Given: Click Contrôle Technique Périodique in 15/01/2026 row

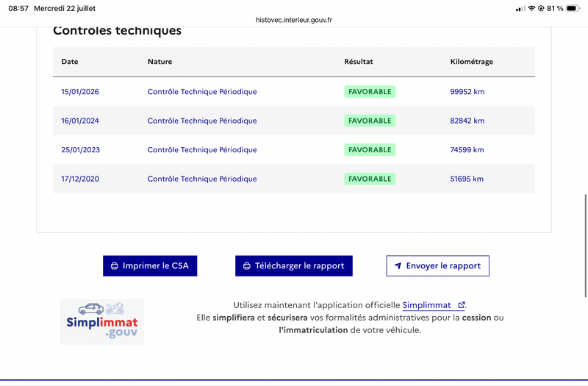Looking at the screenshot, I should [x=202, y=91].
